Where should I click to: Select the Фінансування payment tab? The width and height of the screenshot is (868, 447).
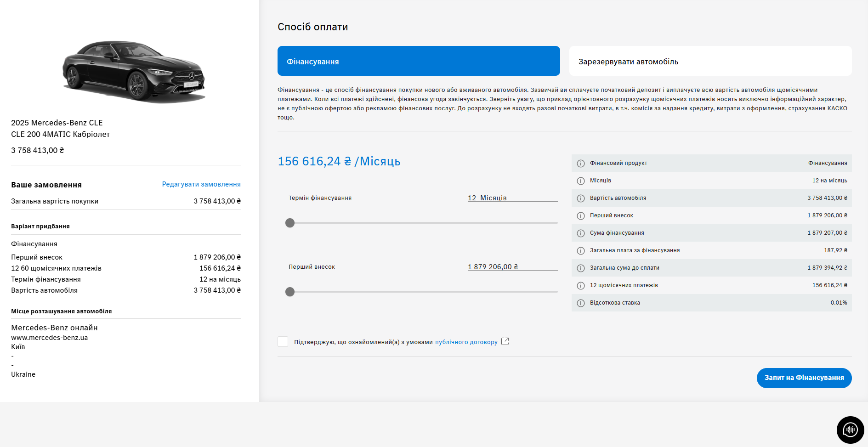(419, 61)
